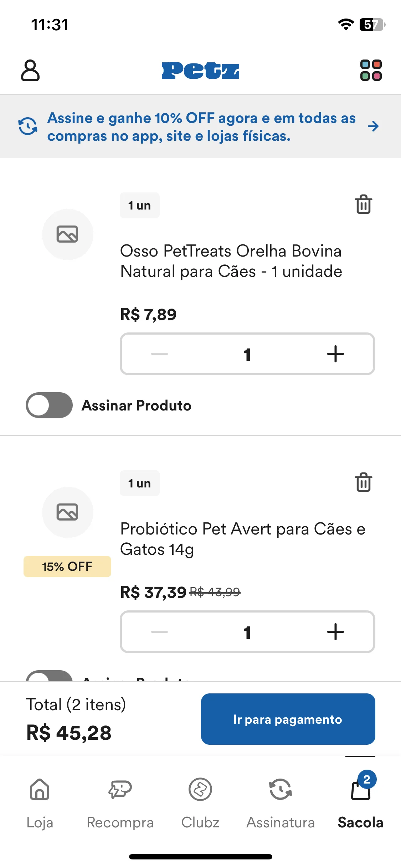401x868 pixels.
Task: Open Osso PetTreats product image placeholder
Action: click(67, 234)
